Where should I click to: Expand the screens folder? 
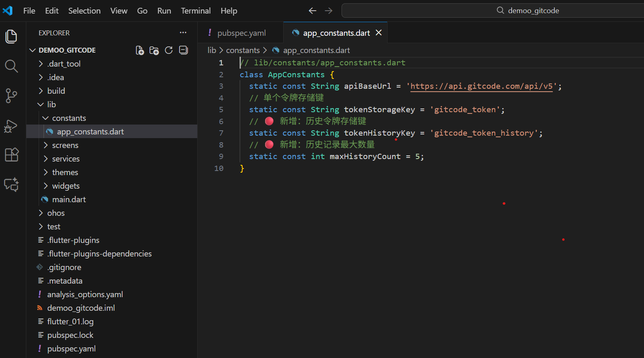[112, 145]
